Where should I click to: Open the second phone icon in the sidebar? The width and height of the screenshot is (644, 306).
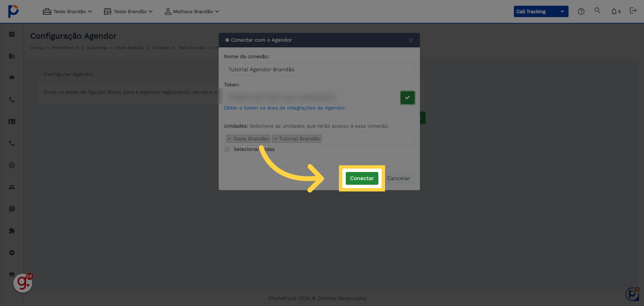click(12, 143)
